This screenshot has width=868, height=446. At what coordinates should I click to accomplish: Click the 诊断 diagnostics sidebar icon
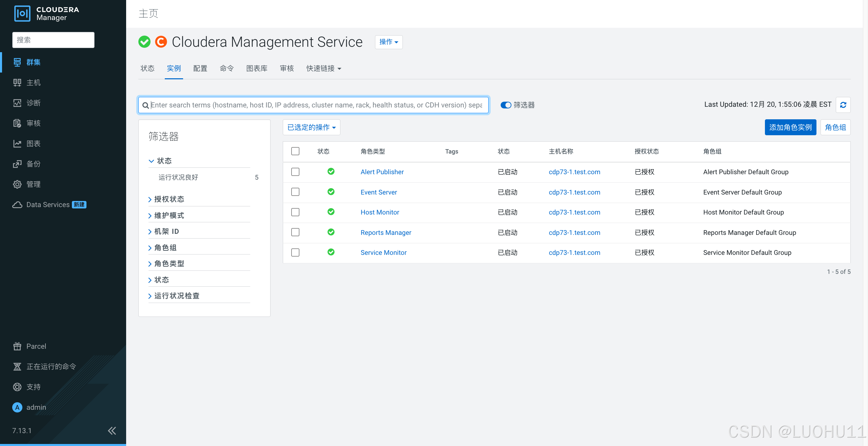coord(17,103)
